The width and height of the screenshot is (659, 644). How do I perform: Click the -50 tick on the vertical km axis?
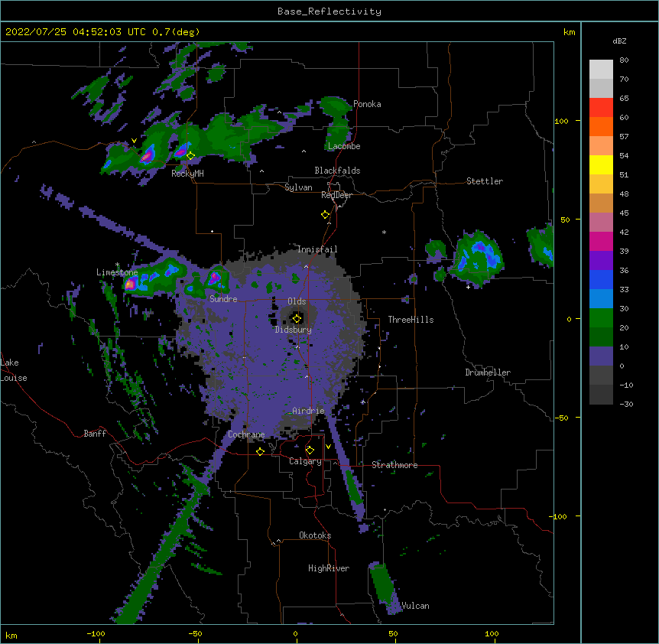(561, 418)
